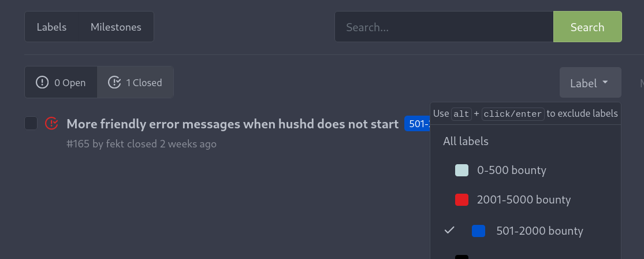Image resolution: width=644 pixels, height=259 pixels.
Task: Click the blue 501-2000 bounty color swatch
Action: click(x=478, y=231)
